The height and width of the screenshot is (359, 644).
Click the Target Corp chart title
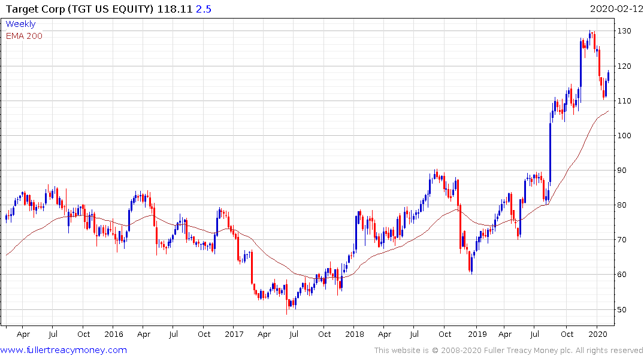(x=79, y=9)
